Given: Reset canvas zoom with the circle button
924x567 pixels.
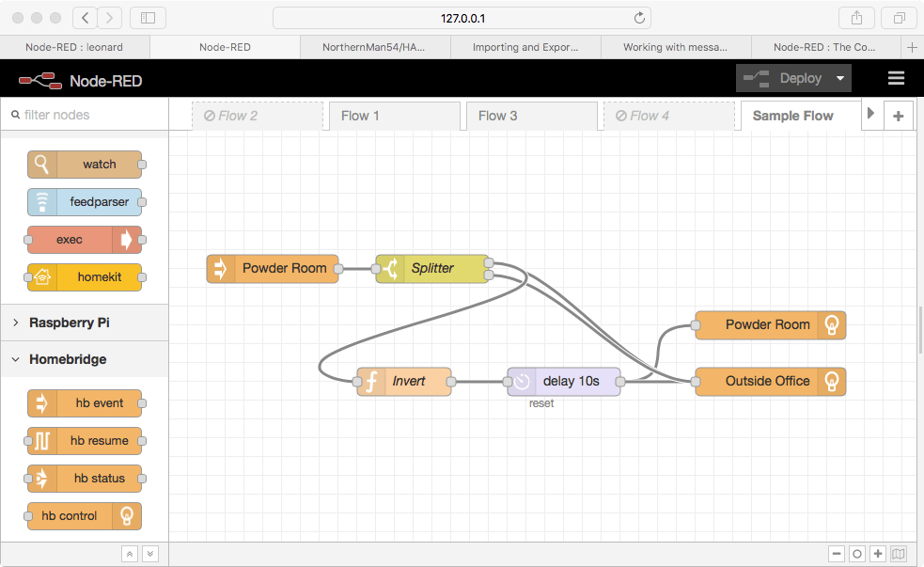Looking at the screenshot, I should tap(856, 554).
